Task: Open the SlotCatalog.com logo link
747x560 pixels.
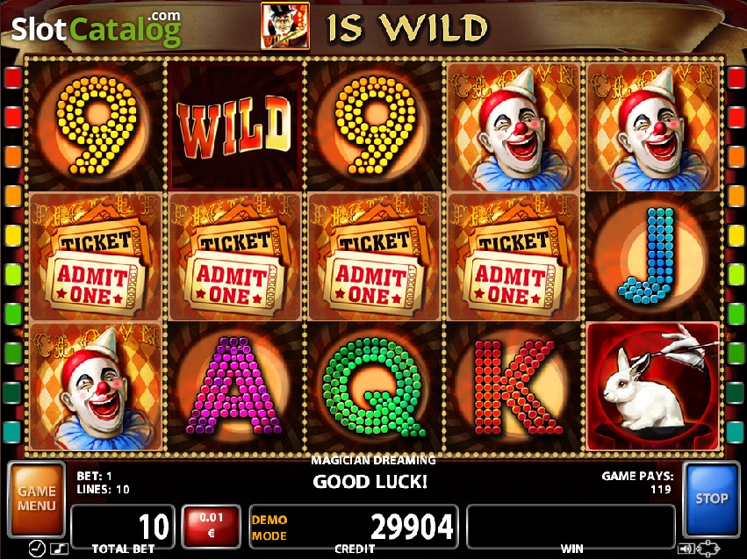Action: point(96,29)
